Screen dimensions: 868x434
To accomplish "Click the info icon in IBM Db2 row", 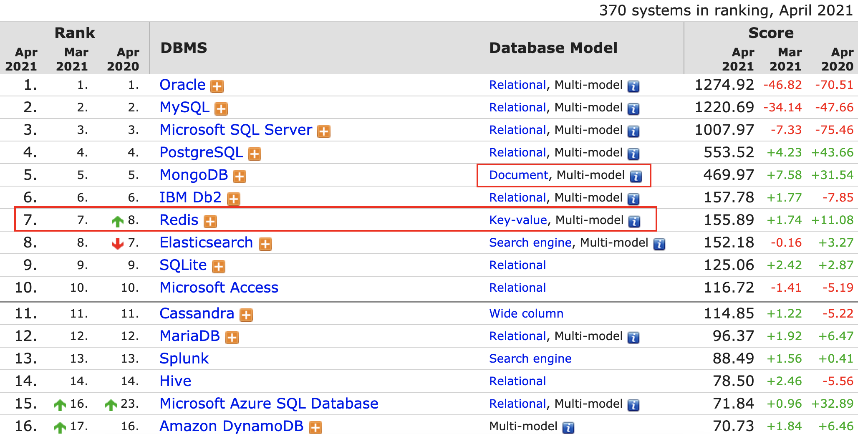I will (633, 199).
